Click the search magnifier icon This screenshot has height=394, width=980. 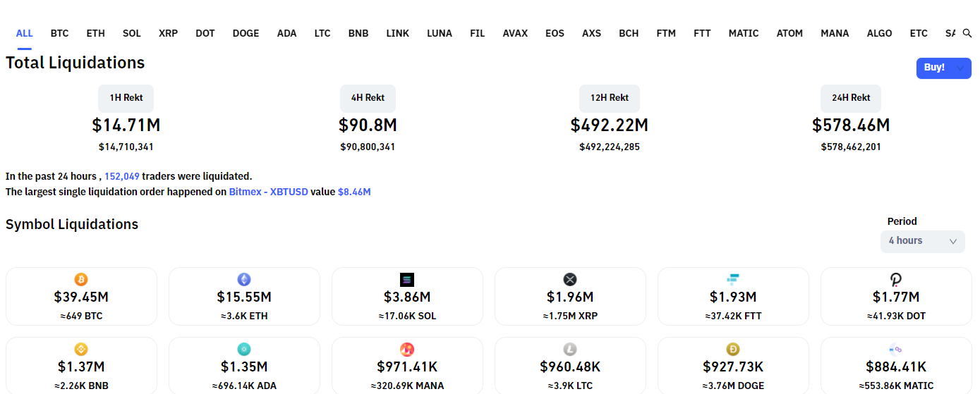967,33
